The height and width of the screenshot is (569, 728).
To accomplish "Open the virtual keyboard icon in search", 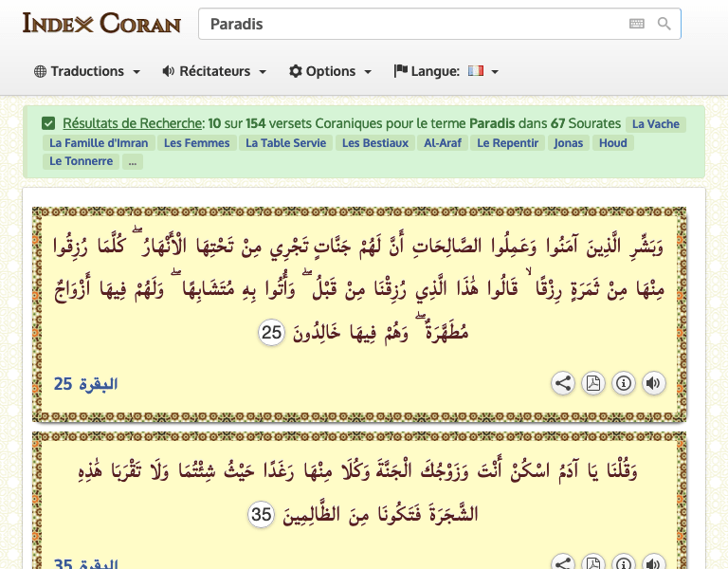I will 637,24.
